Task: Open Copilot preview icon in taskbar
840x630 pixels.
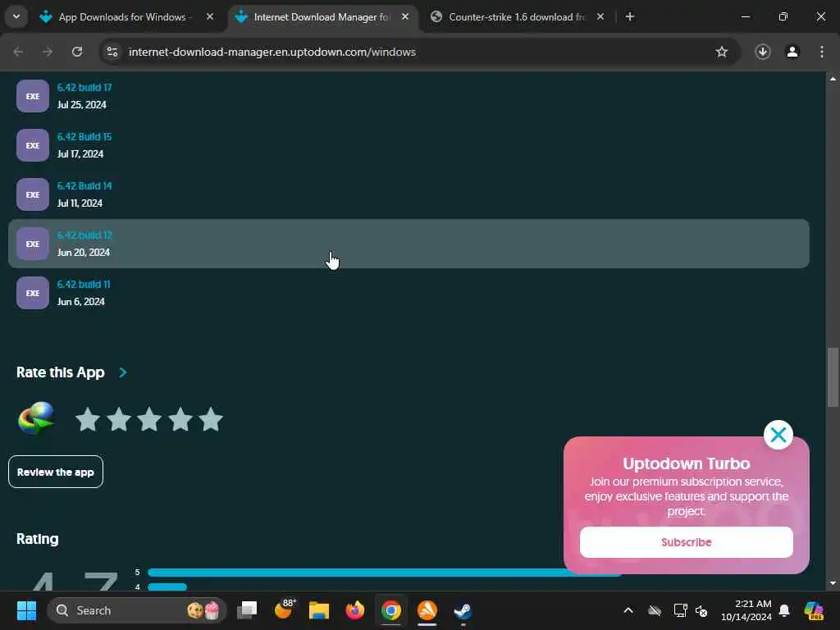Action: [813, 610]
